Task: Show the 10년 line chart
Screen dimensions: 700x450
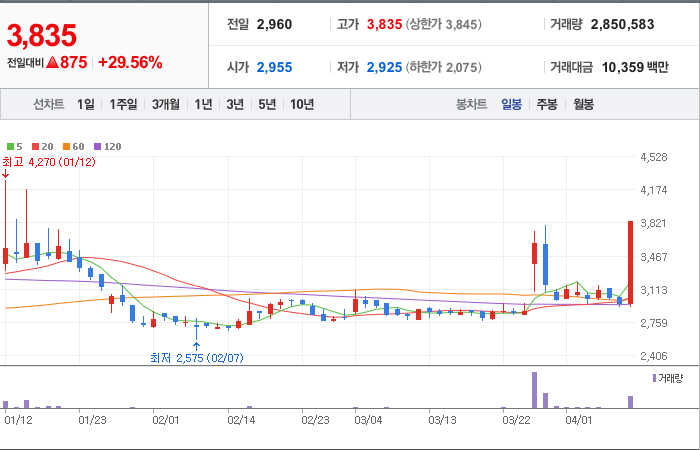Action: [302, 104]
